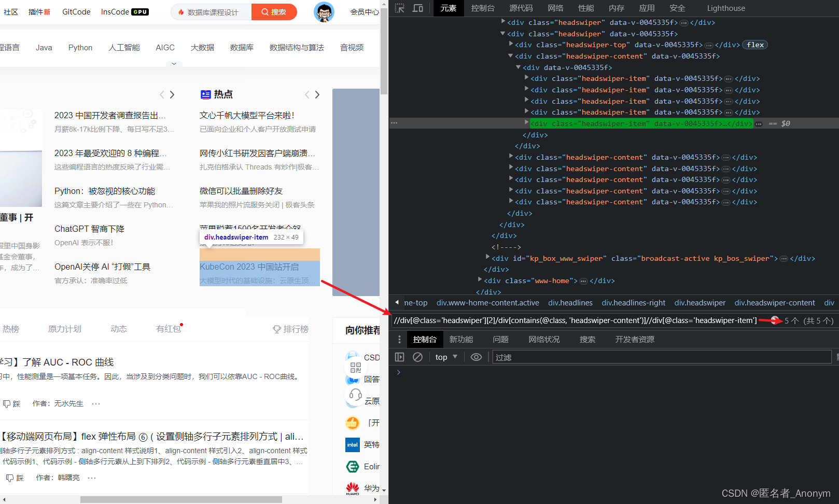839x504 pixels.
Task: Open article ChatGPT 智商下降
Action: point(89,229)
